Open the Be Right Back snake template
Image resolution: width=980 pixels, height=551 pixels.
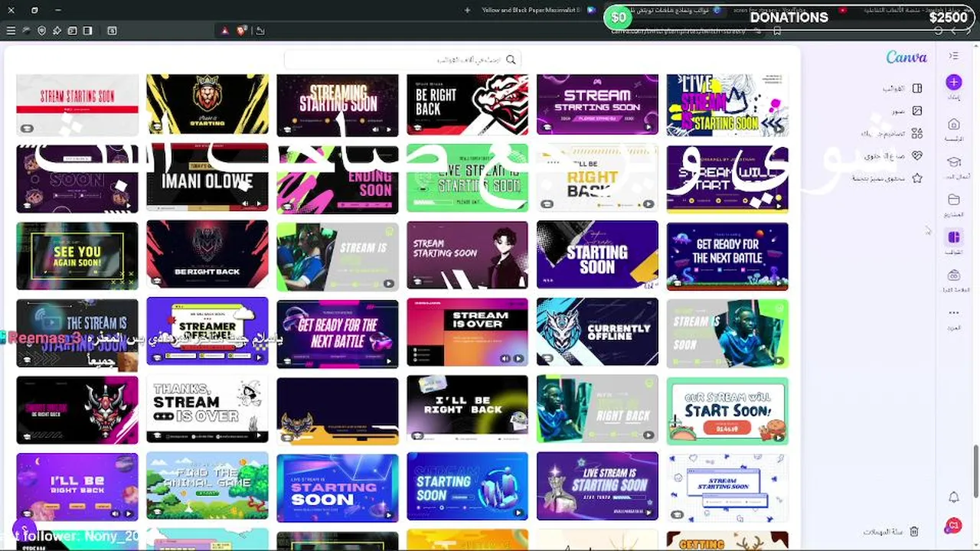click(467, 105)
